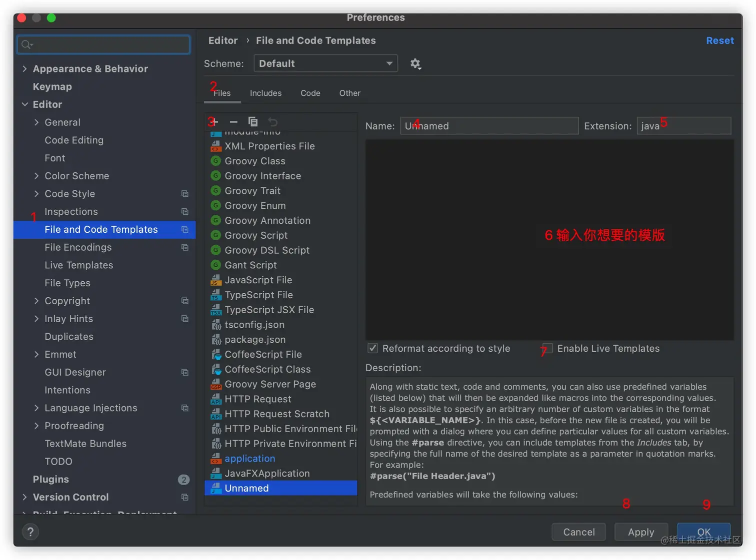
Task: Click the help question mark button
Action: coord(30,532)
